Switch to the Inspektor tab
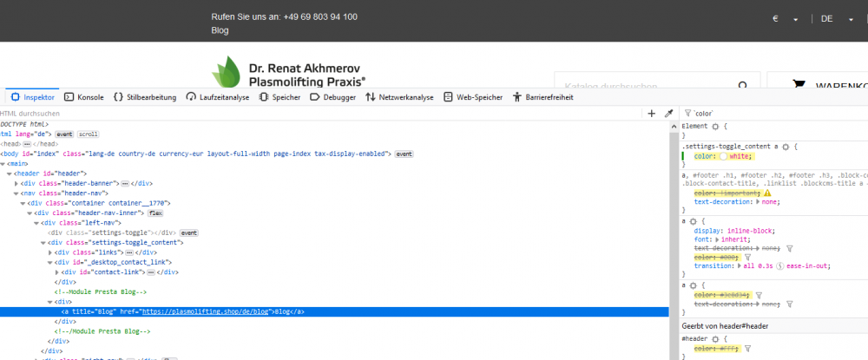 point(33,97)
